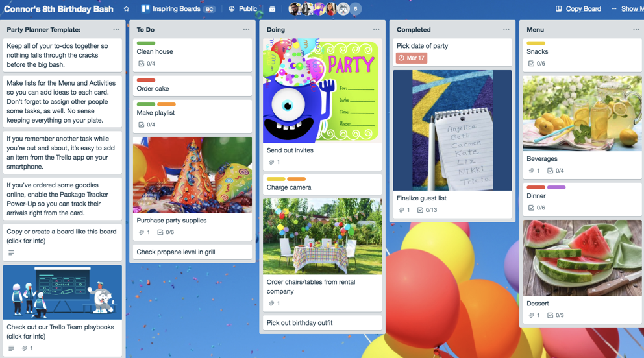Click the checklist 0/4 badge on Clean house
The image size is (644, 358).
(147, 64)
